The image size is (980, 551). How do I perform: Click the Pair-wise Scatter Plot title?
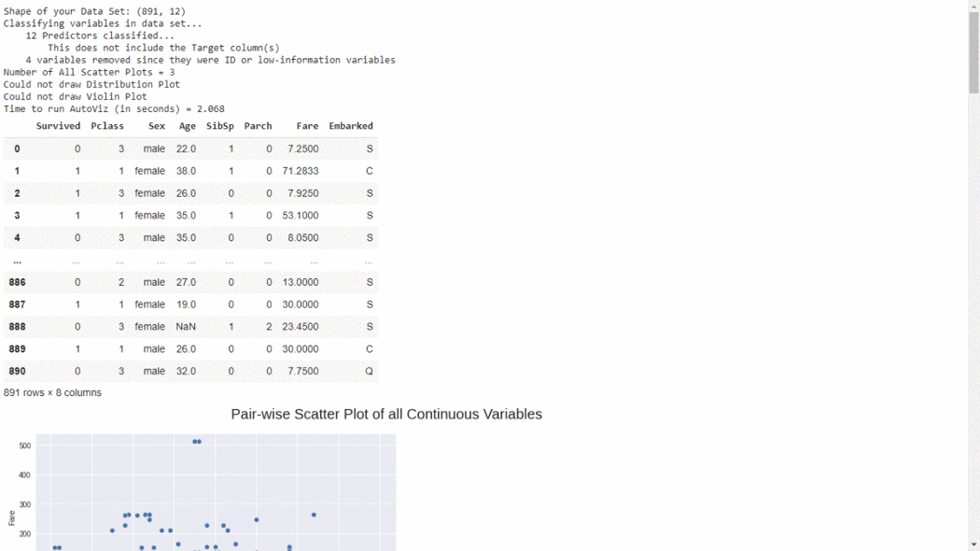coord(386,414)
